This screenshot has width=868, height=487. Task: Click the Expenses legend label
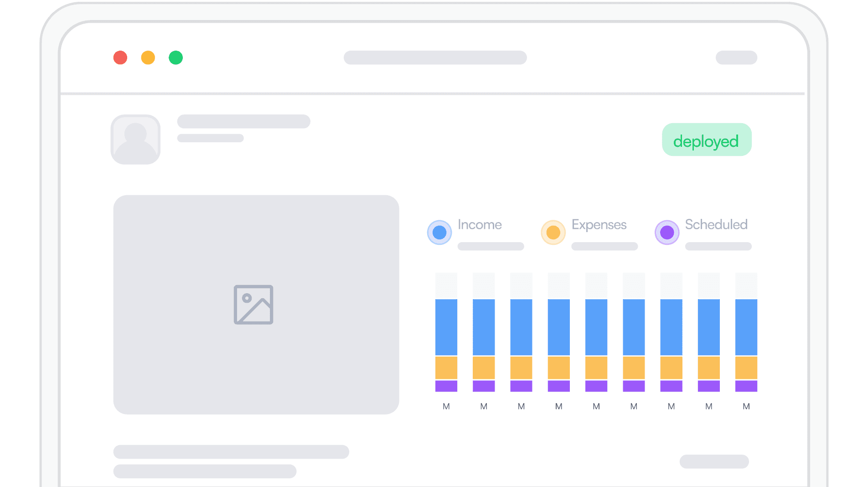599,225
